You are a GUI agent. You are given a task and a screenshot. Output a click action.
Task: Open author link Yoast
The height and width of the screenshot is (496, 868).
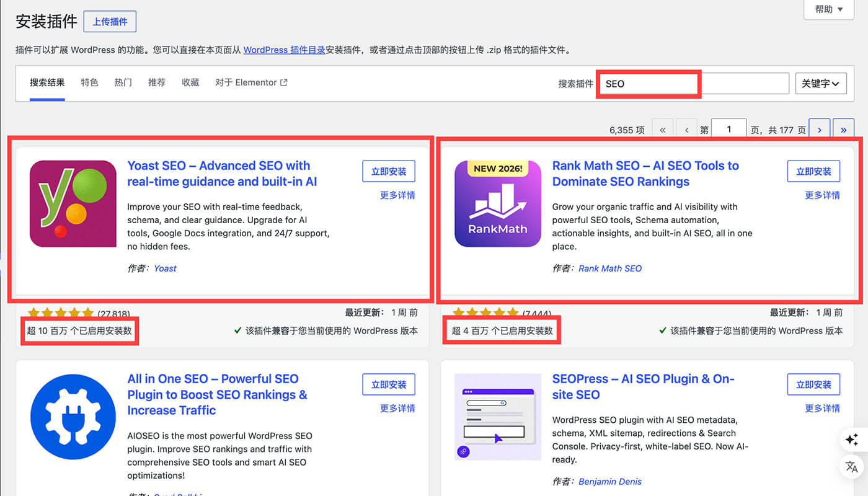(165, 268)
